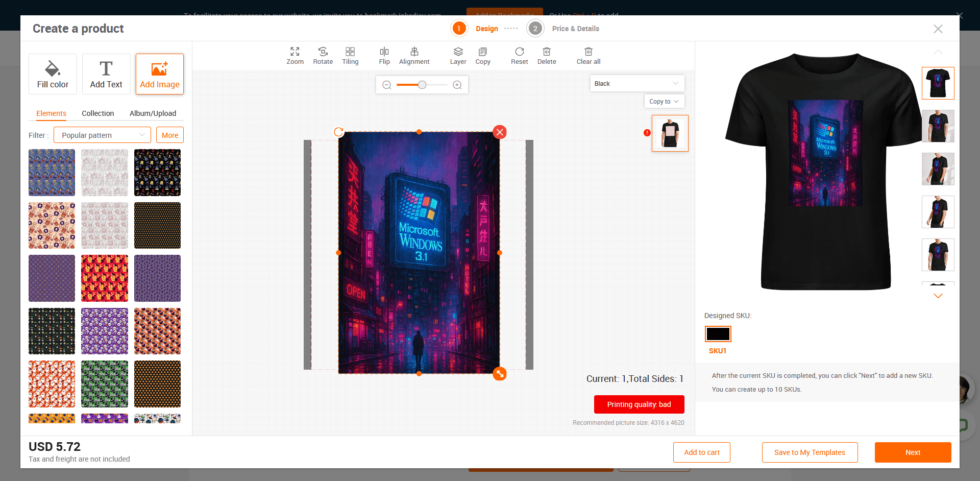This screenshot has height=481, width=980.
Task: Select the fourth mockup thumbnail
Action: point(938,212)
